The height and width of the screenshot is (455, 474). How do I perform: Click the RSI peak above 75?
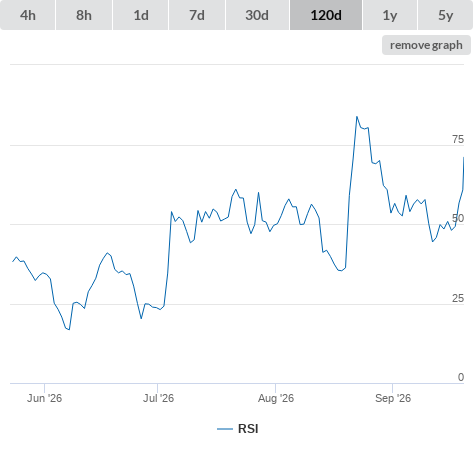[357, 117]
